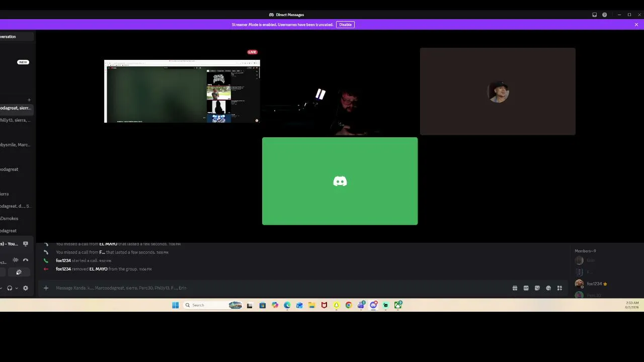Open the Discord help icon in title bar
The image size is (644, 362).
(x=604, y=15)
